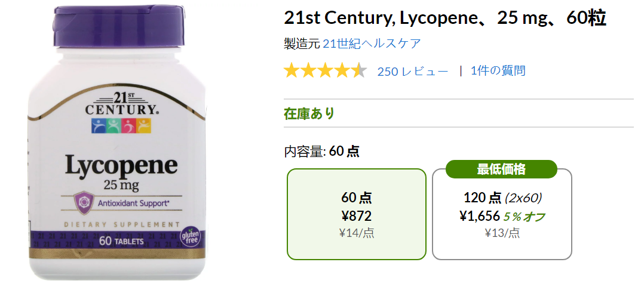This screenshot has width=644, height=296.
Task: Select the 120 点 (2x60) package option
Action: (502, 214)
